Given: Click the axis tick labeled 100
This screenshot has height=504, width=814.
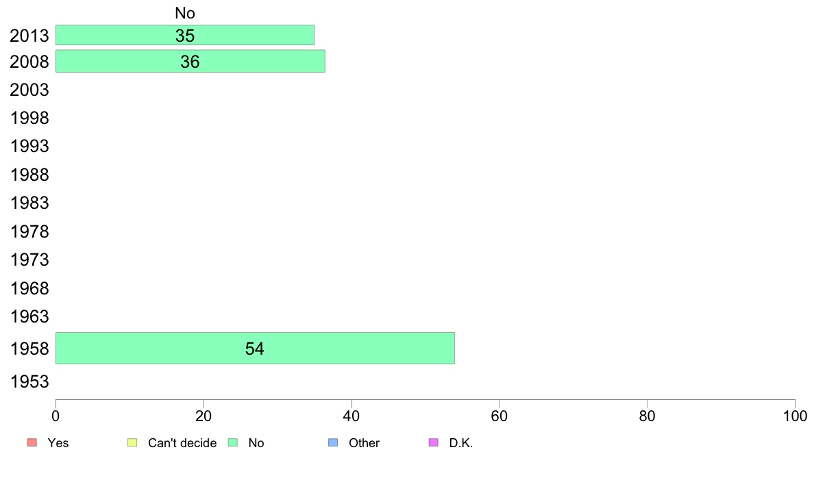Looking at the screenshot, I should tap(795, 416).
